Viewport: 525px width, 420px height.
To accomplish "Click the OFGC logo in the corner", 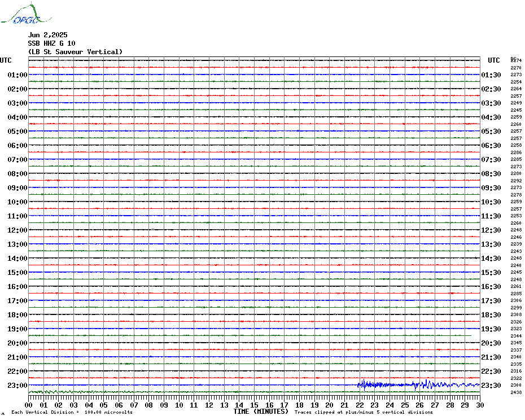I will point(26,14).
